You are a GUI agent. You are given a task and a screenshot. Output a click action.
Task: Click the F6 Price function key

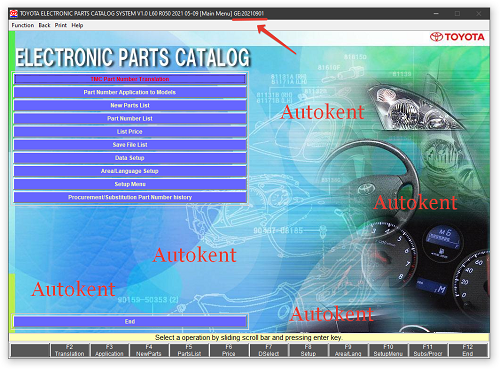(x=229, y=350)
